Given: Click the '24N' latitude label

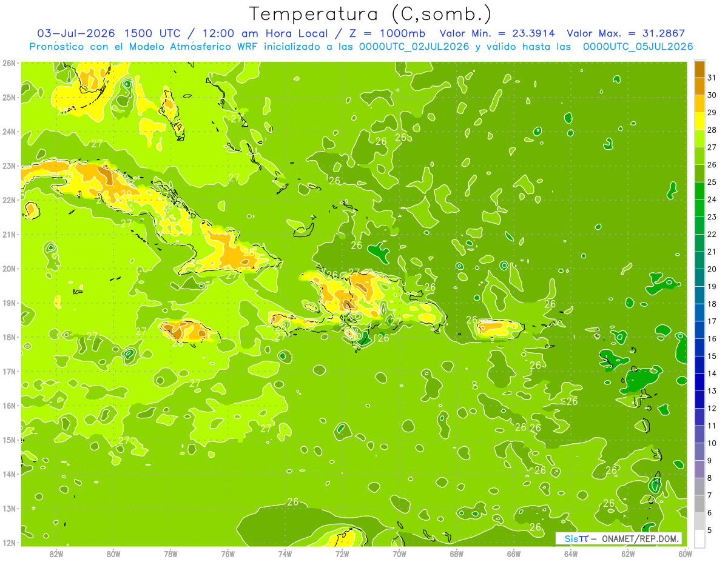Looking at the screenshot, I should pyautogui.click(x=9, y=132).
